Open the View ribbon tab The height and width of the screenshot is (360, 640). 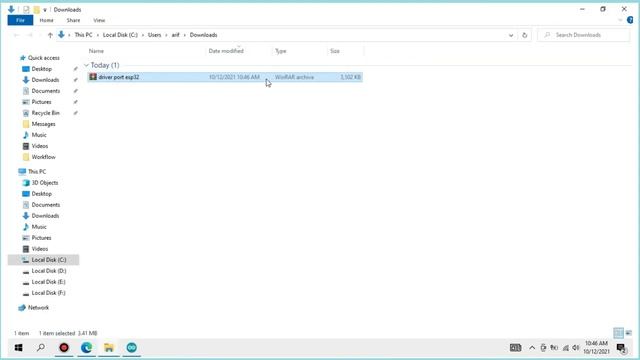pyautogui.click(x=99, y=20)
